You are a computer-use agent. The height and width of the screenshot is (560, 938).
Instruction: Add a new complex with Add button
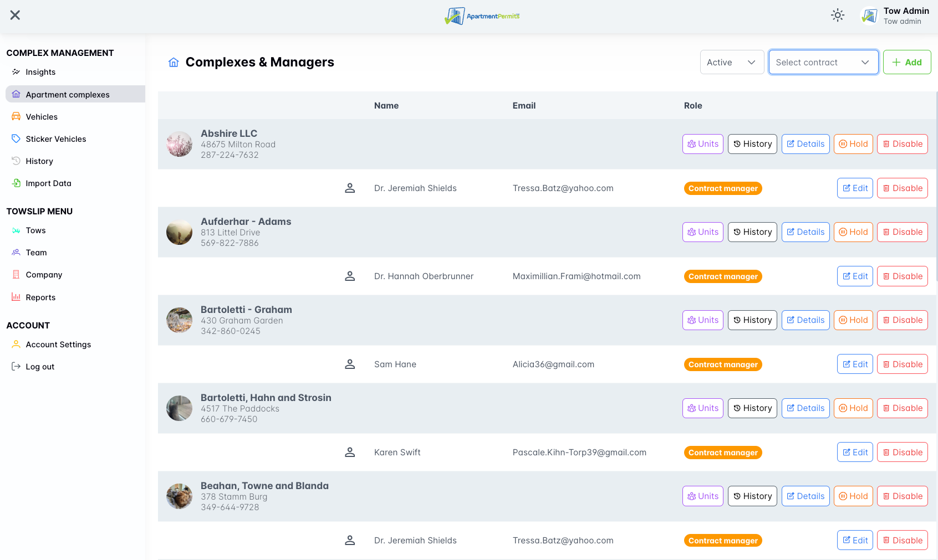pos(906,63)
